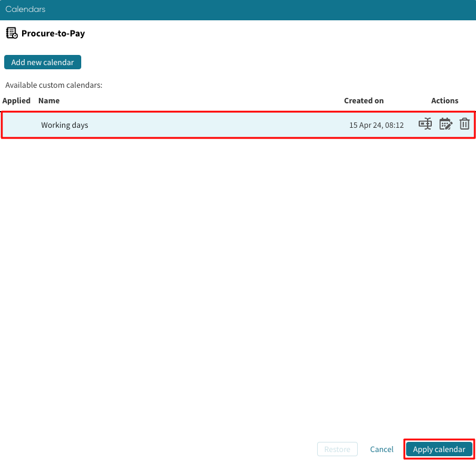Click the rename icon for Working days

click(425, 124)
